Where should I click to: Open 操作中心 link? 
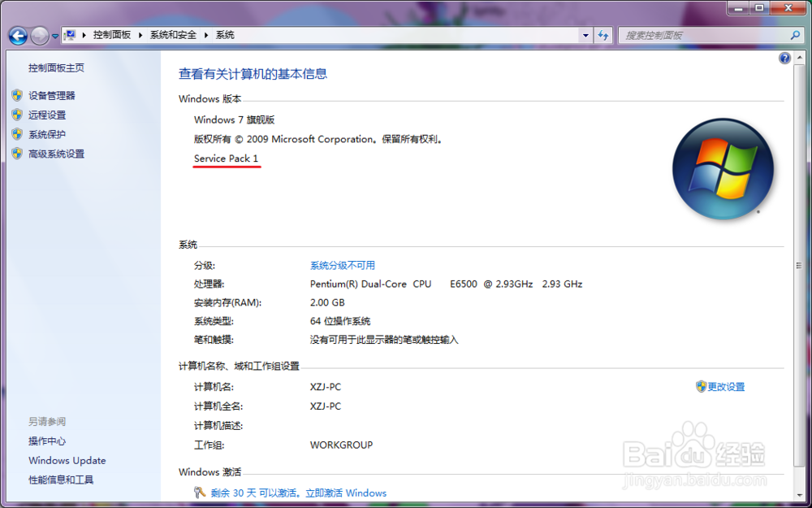[x=47, y=441]
